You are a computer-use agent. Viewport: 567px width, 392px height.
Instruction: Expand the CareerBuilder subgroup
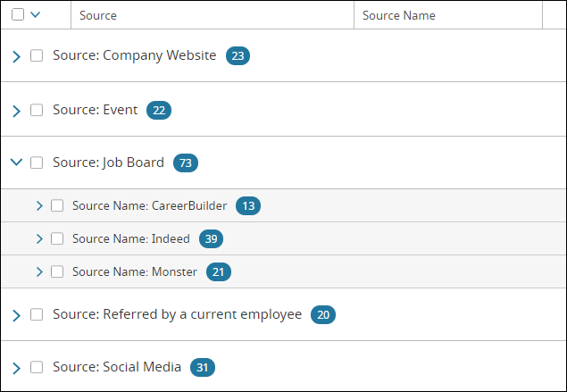[x=39, y=205]
